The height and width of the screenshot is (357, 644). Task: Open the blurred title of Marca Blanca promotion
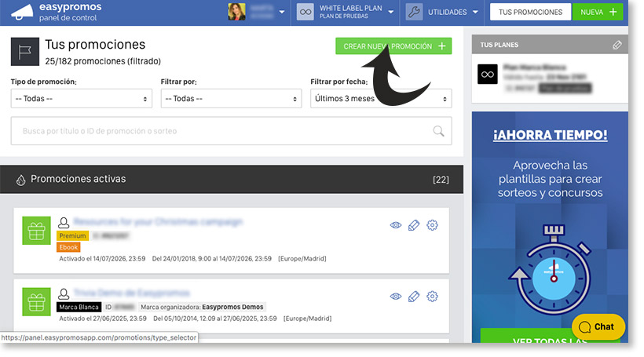[x=131, y=293]
